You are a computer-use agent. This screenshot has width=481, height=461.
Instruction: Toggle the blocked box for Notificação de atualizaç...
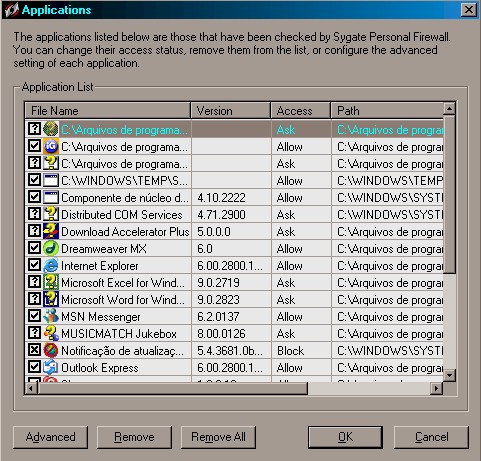click(x=34, y=350)
